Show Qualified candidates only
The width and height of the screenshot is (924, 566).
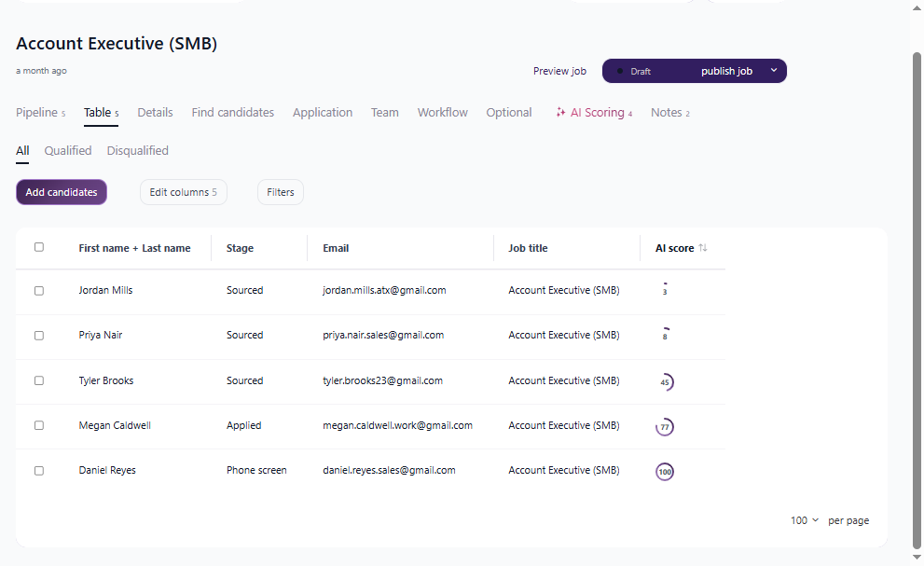(68, 151)
